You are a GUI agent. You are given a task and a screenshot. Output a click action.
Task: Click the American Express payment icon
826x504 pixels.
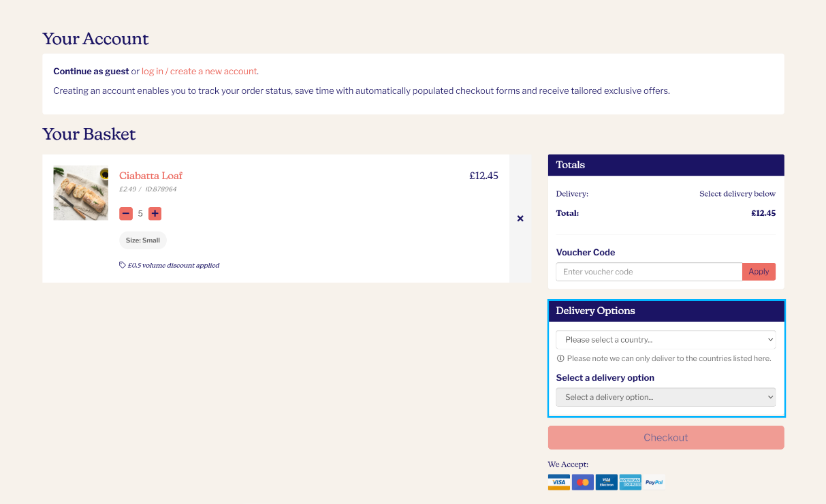click(x=630, y=482)
